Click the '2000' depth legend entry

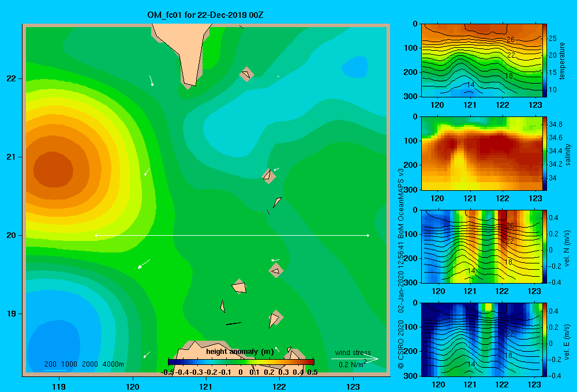point(90,364)
